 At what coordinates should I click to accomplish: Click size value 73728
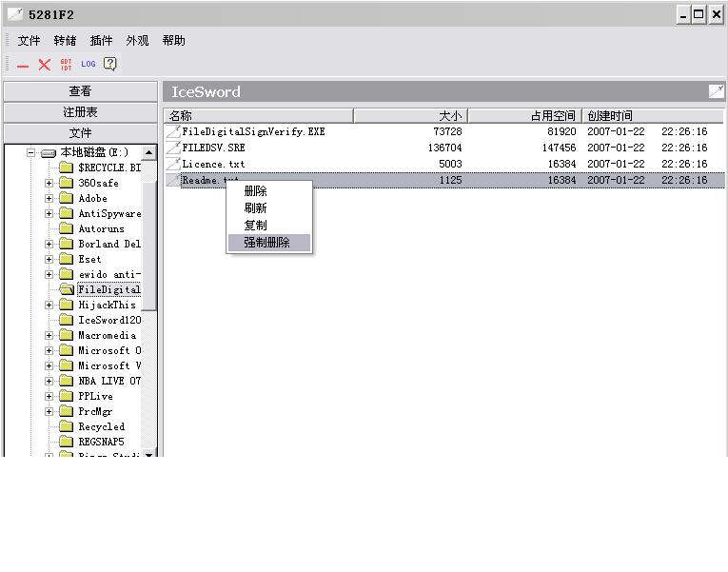pos(447,131)
